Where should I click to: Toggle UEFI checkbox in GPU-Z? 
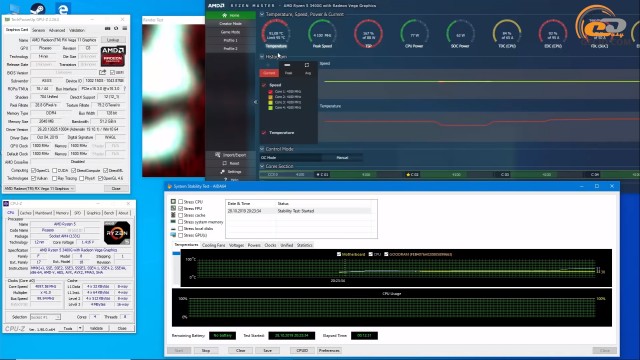click(x=112, y=72)
